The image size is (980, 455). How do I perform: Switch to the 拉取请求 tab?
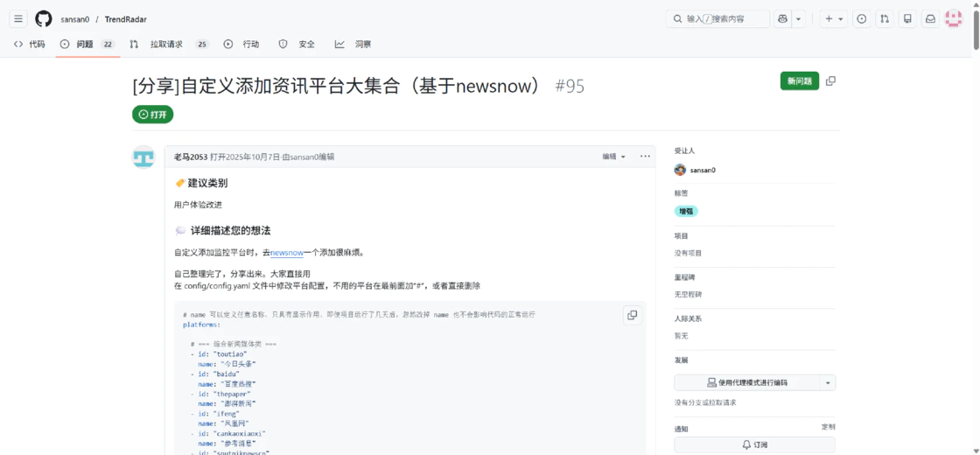[169, 45]
